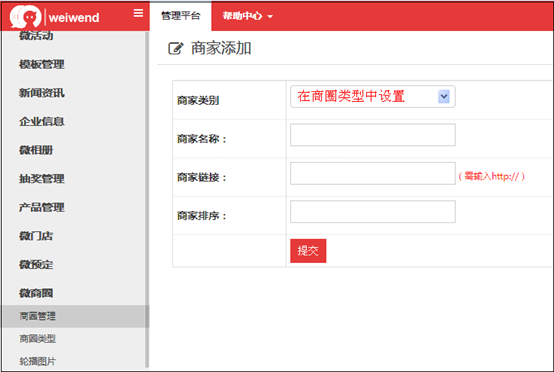Click the sidebar vertical scrollbar

[147, 200]
